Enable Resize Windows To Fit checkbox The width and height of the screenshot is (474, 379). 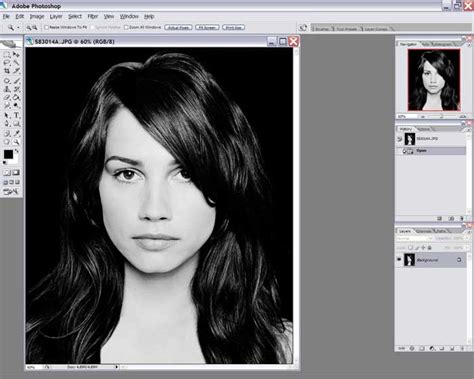click(46, 27)
